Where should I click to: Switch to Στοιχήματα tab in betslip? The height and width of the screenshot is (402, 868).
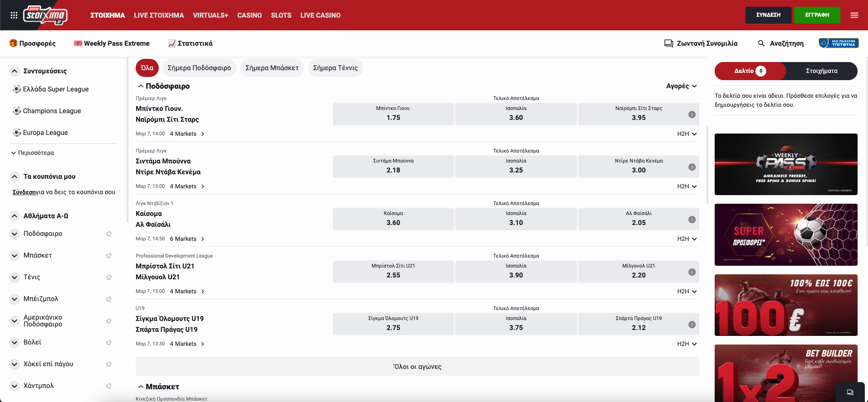click(821, 71)
